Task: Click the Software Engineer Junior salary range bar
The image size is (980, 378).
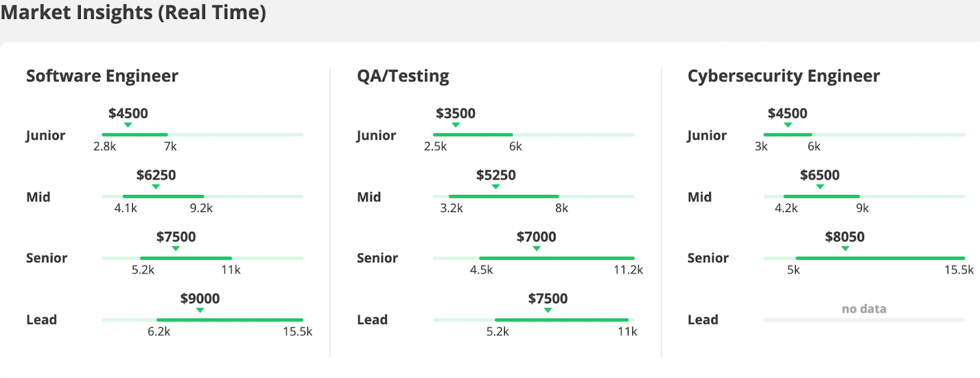Action: (135, 135)
